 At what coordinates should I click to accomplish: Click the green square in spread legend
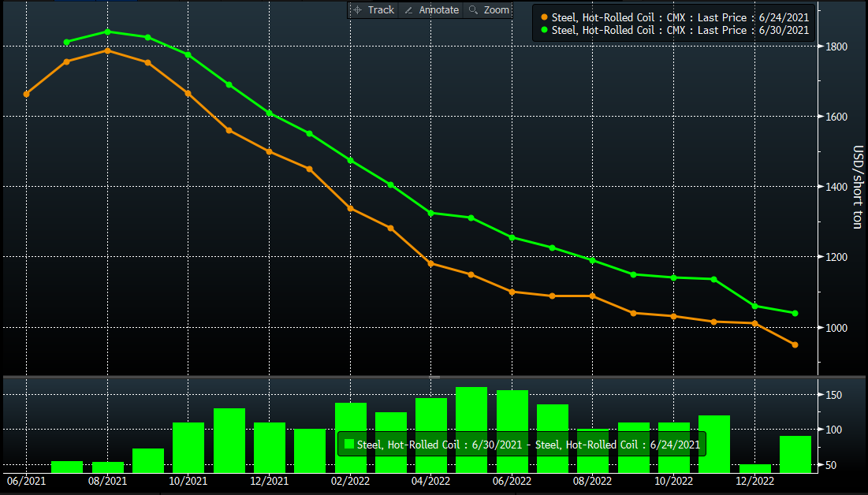[x=348, y=445]
